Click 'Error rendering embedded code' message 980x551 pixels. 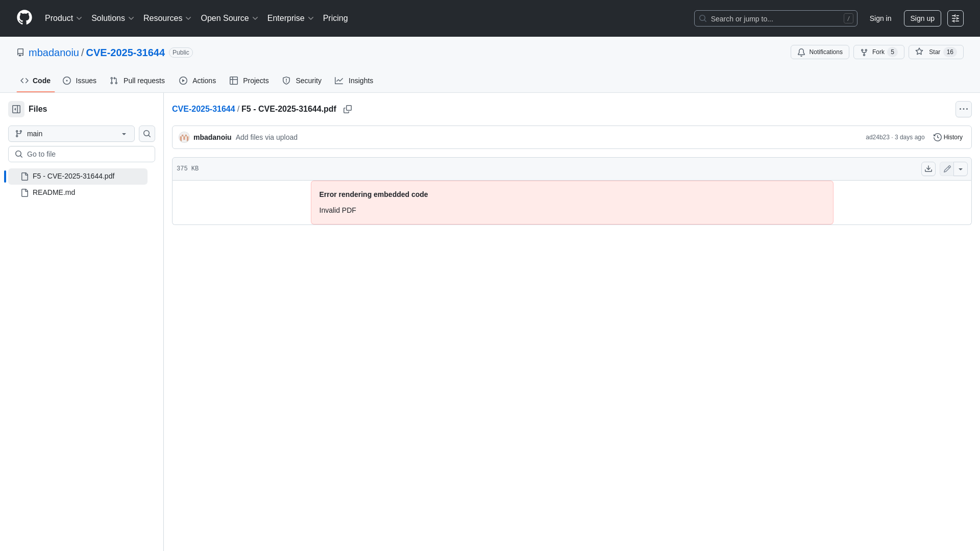[373, 194]
